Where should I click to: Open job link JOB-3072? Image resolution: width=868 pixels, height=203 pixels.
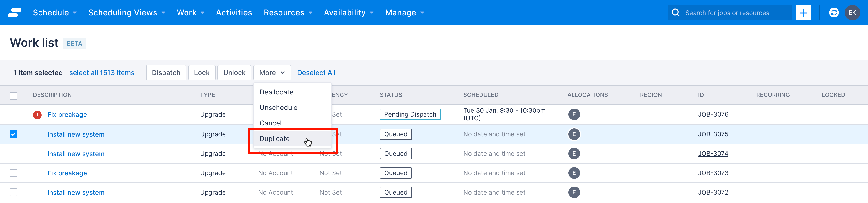pyautogui.click(x=713, y=192)
